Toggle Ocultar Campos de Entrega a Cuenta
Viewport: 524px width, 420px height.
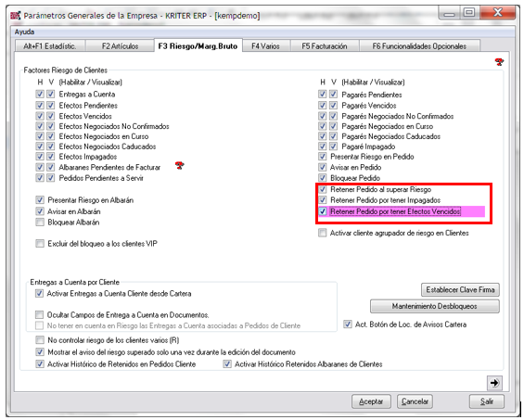click(40, 314)
